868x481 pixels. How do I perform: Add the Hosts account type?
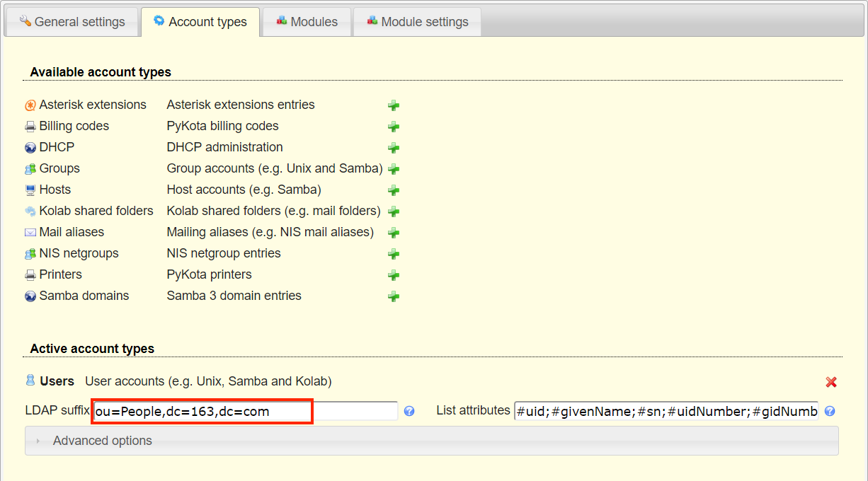394,190
